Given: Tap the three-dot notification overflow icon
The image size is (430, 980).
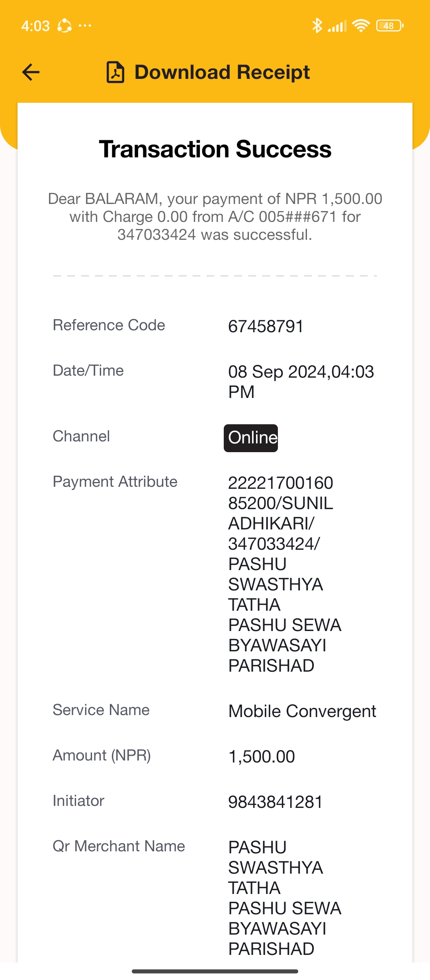Looking at the screenshot, I should click(85, 26).
